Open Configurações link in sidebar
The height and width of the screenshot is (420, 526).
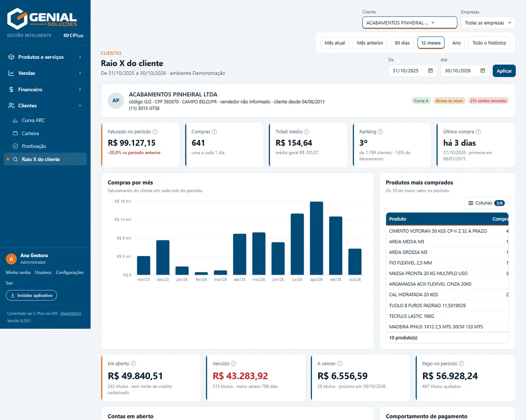tap(70, 272)
